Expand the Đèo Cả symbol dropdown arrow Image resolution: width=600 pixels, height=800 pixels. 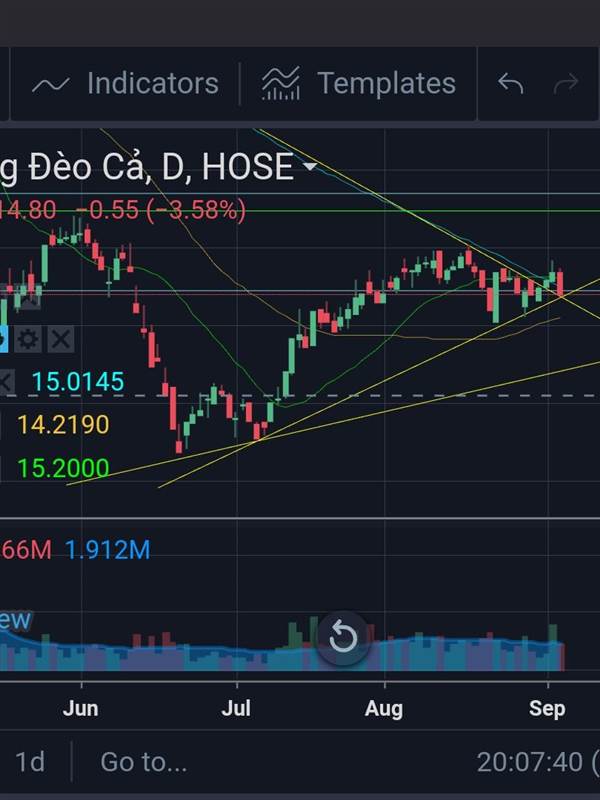(310, 166)
